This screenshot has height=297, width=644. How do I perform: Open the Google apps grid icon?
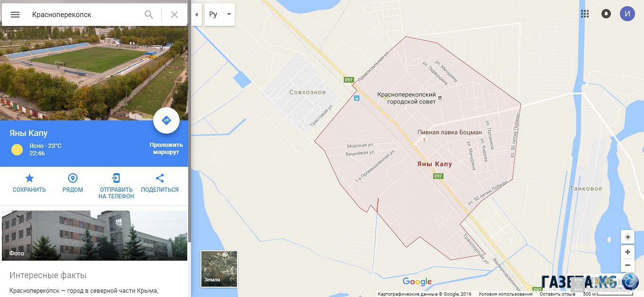(x=585, y=14)
